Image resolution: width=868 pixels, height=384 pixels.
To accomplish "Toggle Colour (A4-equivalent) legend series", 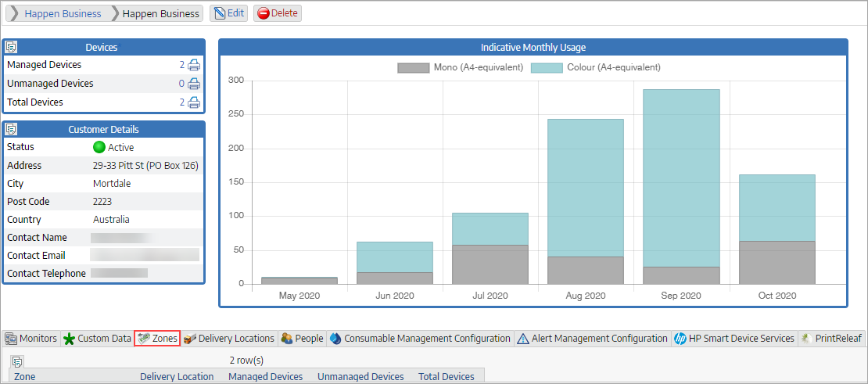I will [596, 67].
